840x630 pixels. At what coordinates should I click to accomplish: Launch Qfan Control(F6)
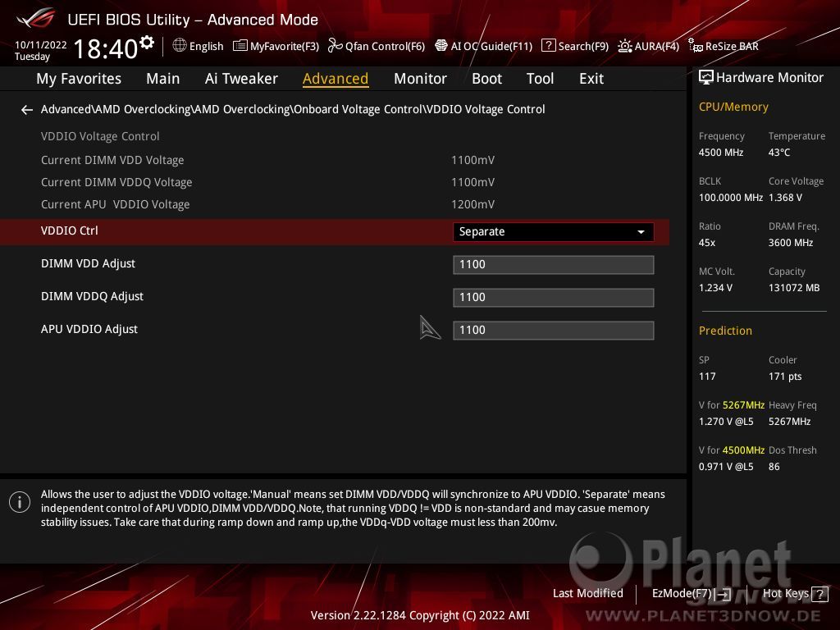tap(377, 46)
